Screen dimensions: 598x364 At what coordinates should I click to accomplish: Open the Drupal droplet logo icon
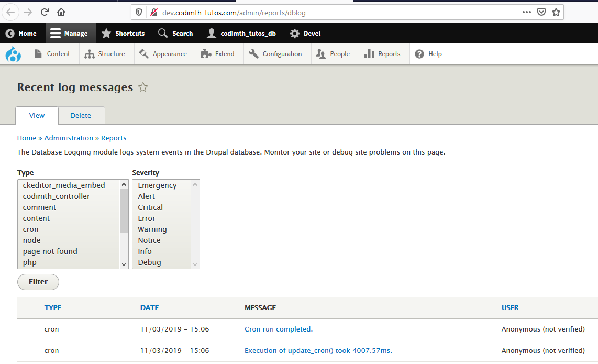coord(13,53)
